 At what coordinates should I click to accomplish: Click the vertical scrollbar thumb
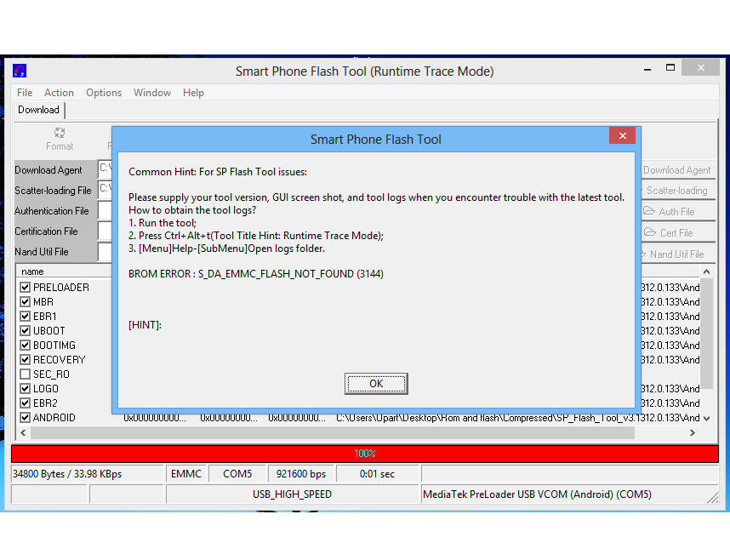pyautogui.click(x=707, y=334)
